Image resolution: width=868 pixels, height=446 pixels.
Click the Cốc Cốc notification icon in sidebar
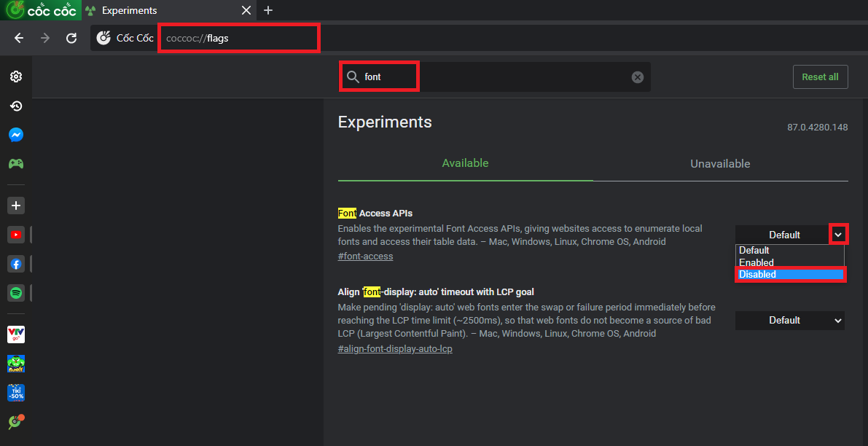point(16,422)
